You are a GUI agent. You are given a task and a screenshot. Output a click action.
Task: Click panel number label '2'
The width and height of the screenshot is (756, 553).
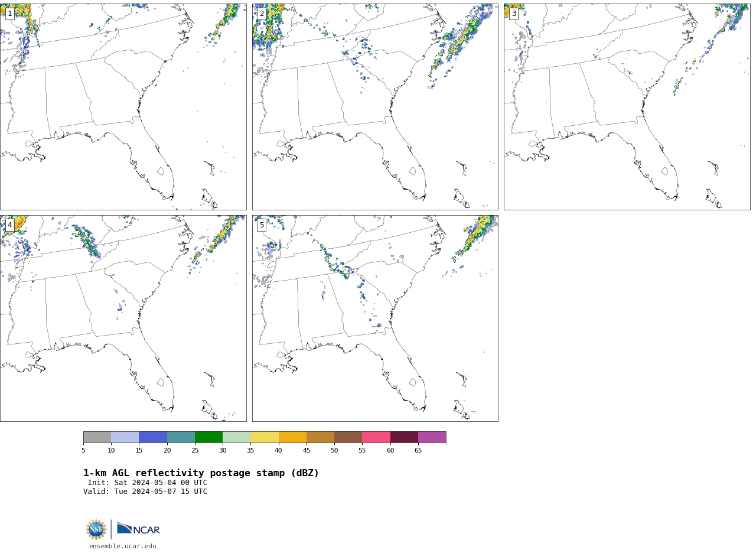click(x=262, y=14)
